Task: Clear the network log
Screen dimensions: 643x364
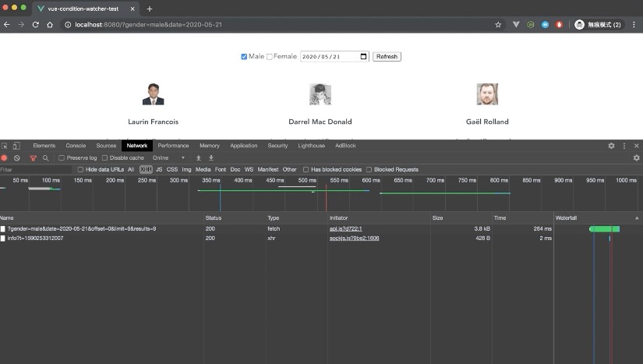Action: click(x=17, y=157)
